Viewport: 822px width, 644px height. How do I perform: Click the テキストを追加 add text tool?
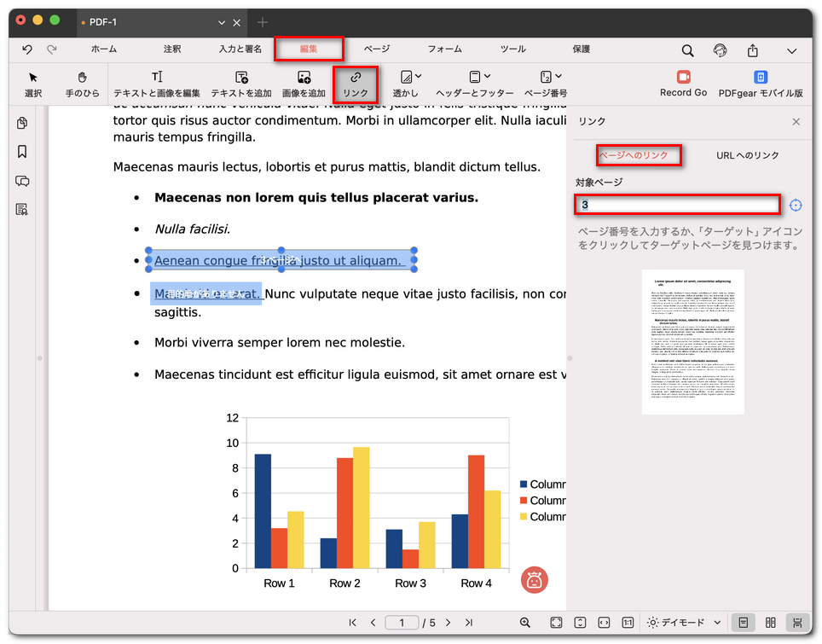click(x=241, y=84)
